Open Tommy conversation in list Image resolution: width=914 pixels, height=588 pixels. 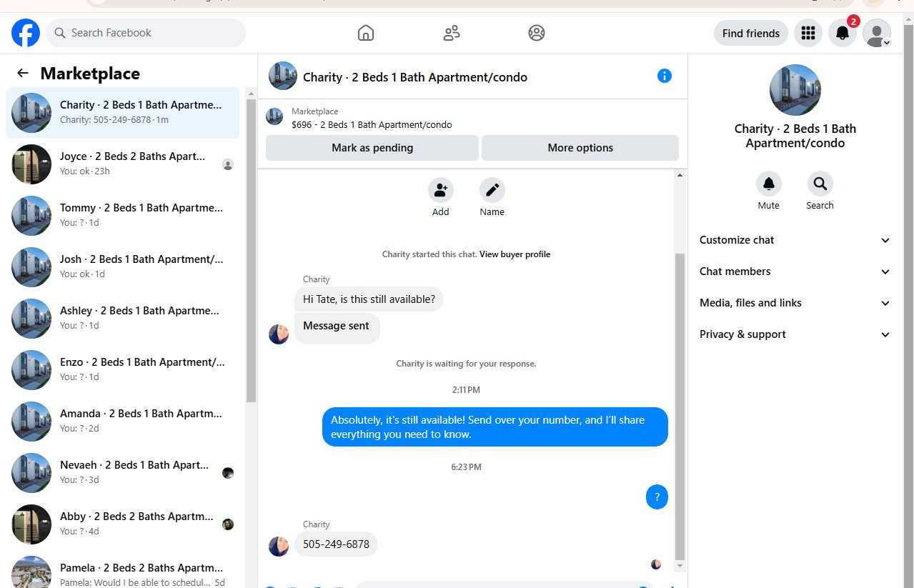(122, 216)
